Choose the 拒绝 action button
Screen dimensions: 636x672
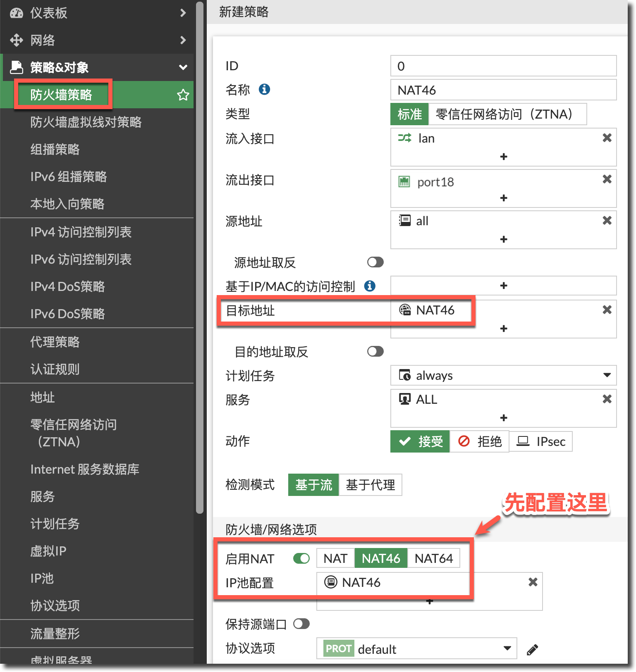coord(479,442)
